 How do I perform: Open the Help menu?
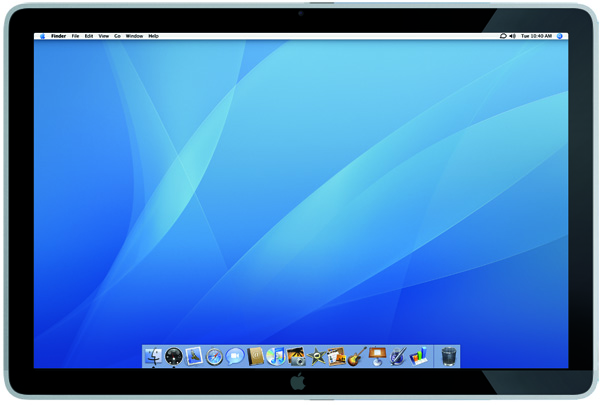coord(153,36)
